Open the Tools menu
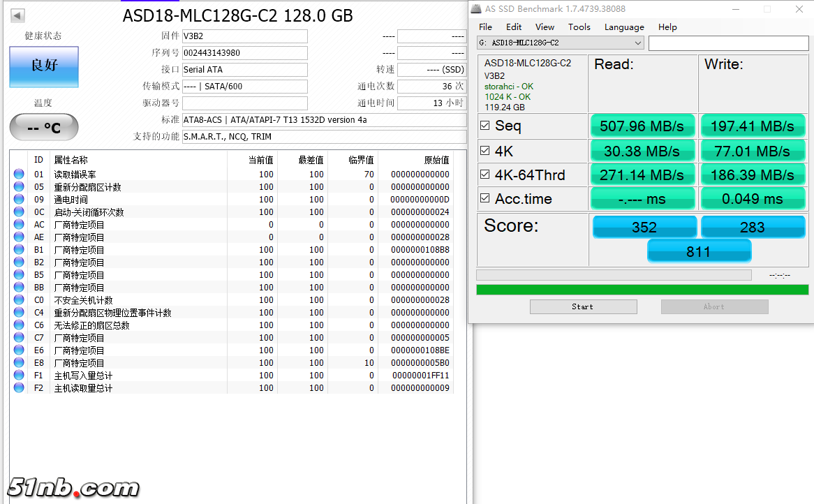Screen dimensions: 814x504 (x=579, y=27)
